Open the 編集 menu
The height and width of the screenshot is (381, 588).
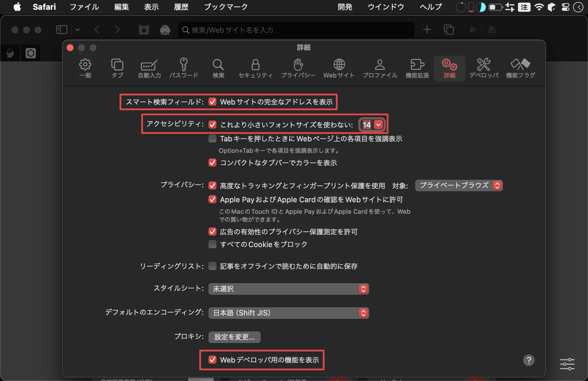tap(121, 7)
